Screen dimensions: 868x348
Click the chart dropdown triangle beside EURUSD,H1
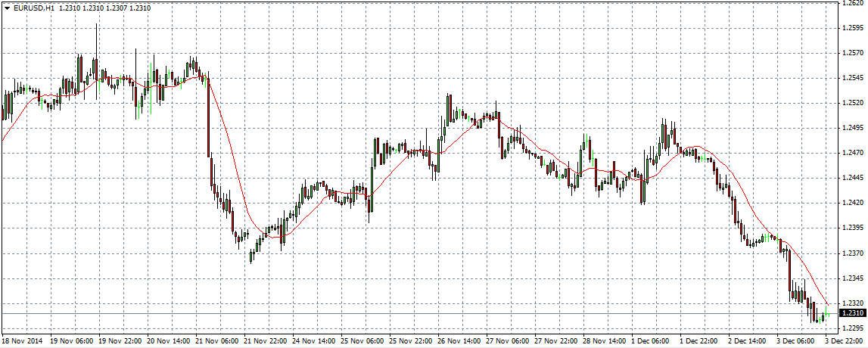pyautogui.click(x=7, y=8)
